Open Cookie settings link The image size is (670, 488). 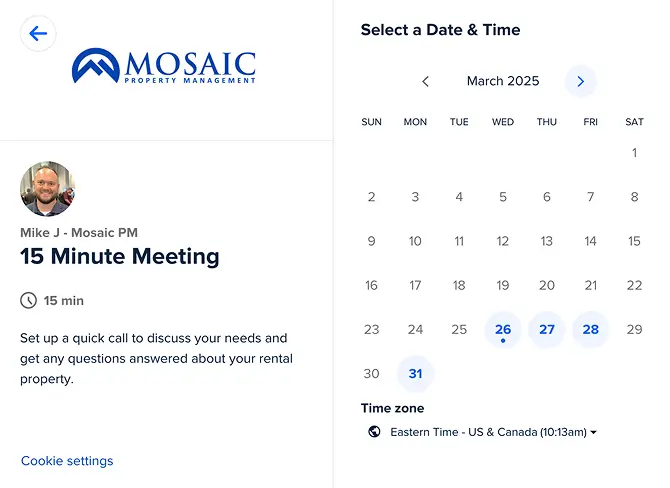point(67,461)
